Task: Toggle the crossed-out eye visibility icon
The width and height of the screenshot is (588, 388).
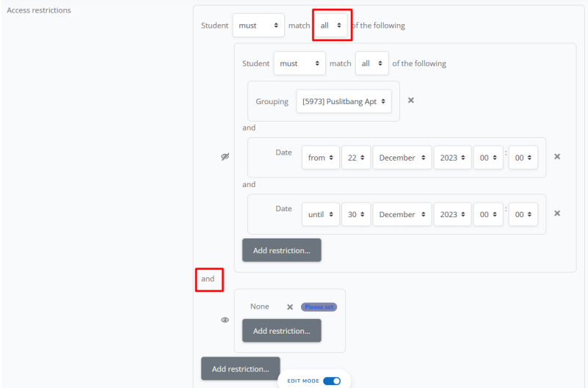Action: click(x=225, y=157)
